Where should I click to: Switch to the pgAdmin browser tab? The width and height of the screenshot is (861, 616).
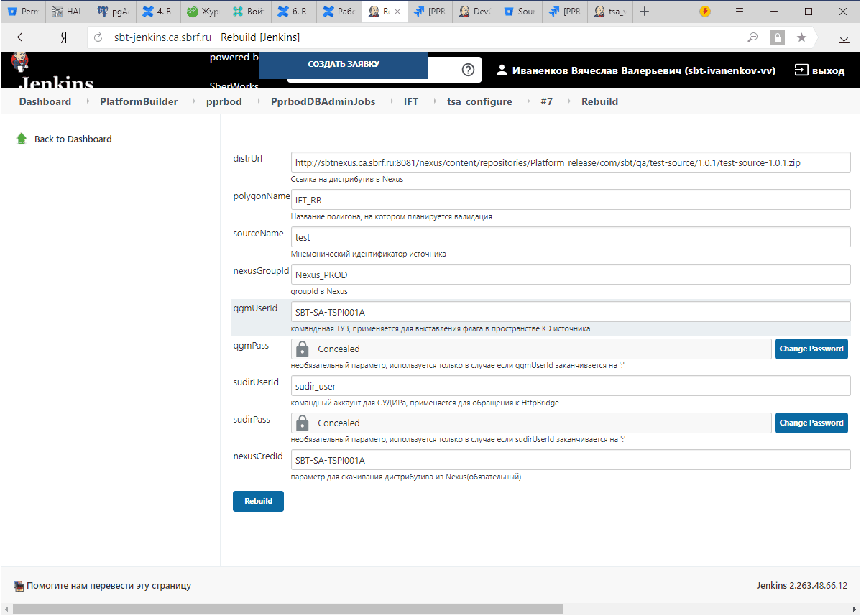113,12
